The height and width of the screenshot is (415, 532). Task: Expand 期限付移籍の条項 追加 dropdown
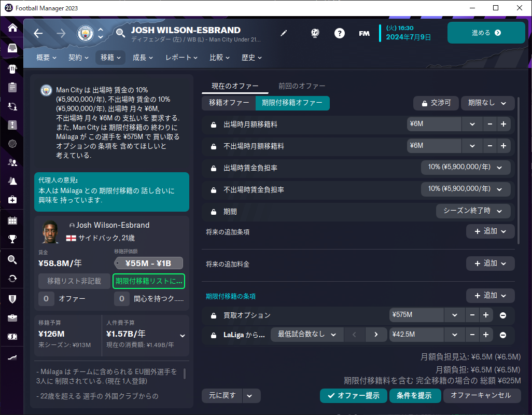(x=490, y=296)
